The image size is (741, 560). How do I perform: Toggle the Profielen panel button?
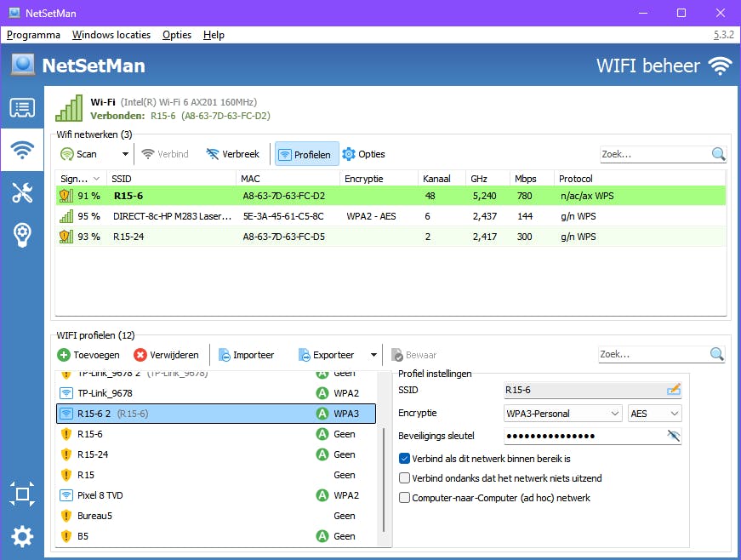(x=307, y=154)
